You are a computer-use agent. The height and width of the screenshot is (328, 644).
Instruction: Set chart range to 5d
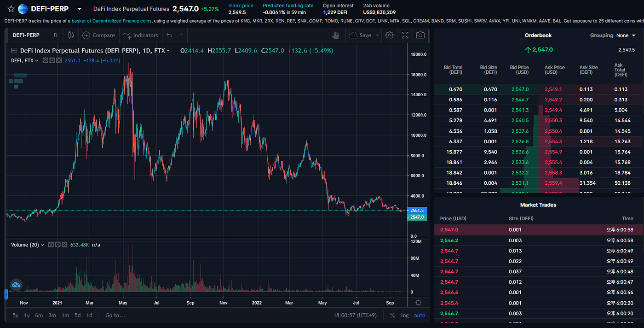pos(78,315)
